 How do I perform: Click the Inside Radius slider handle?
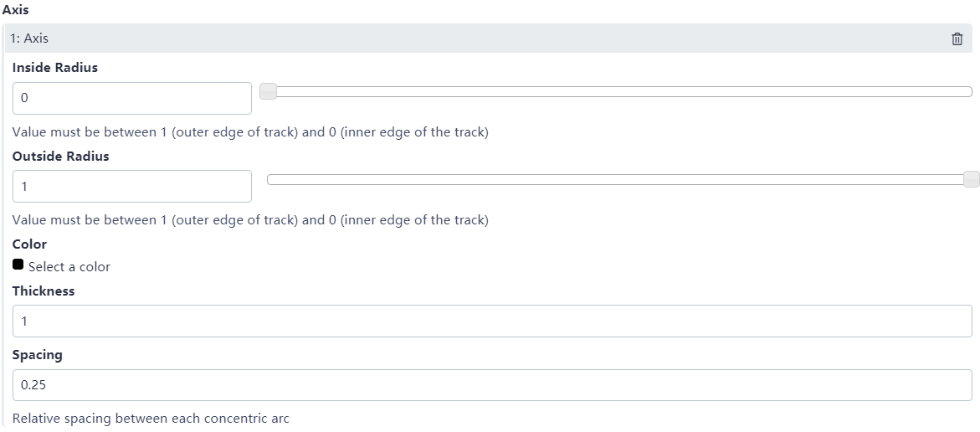click(268, 92)
